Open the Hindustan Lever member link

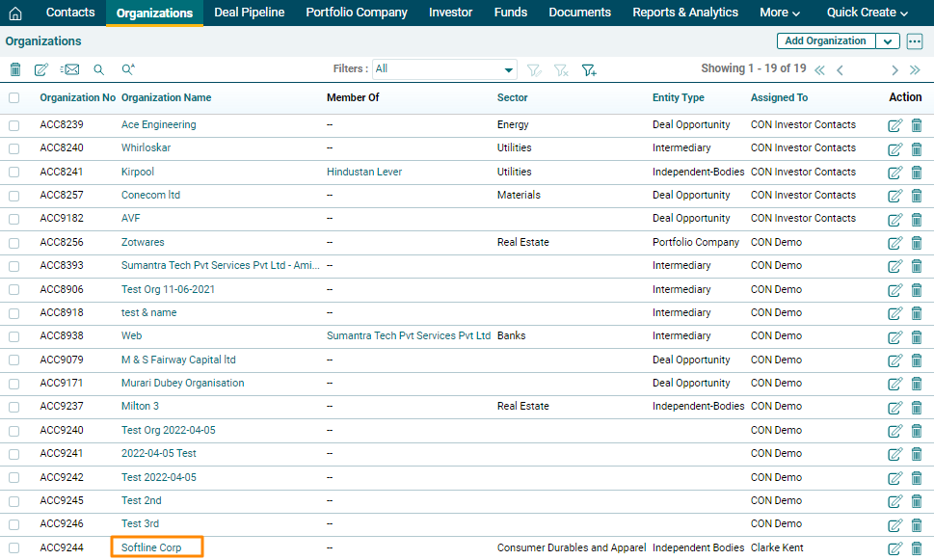coord(364,172)
